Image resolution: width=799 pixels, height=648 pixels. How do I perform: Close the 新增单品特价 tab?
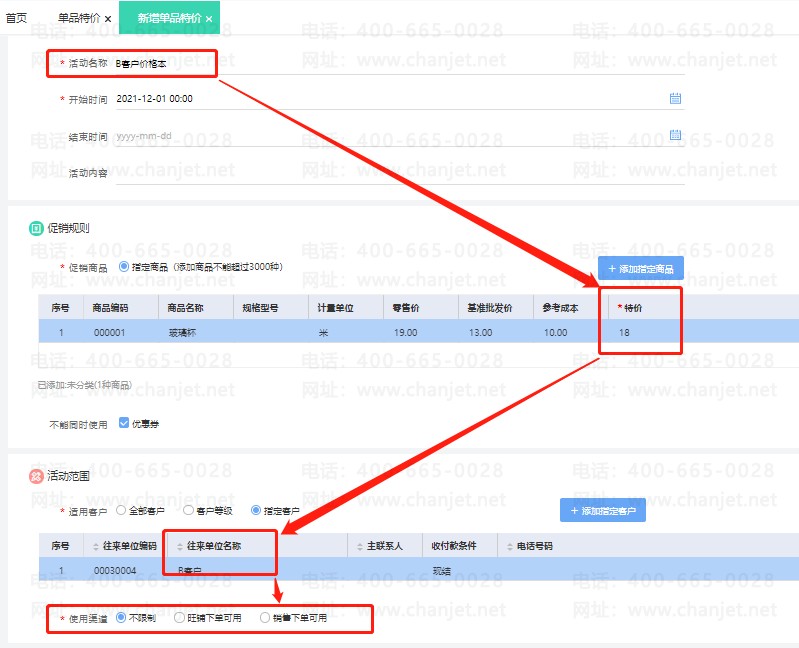click(x=209, y=19)
